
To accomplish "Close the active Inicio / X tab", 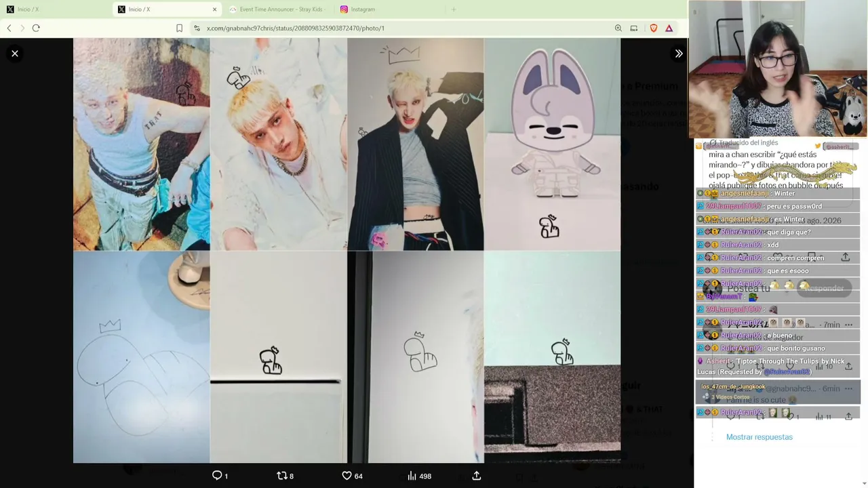I will [x=215, y=9].
